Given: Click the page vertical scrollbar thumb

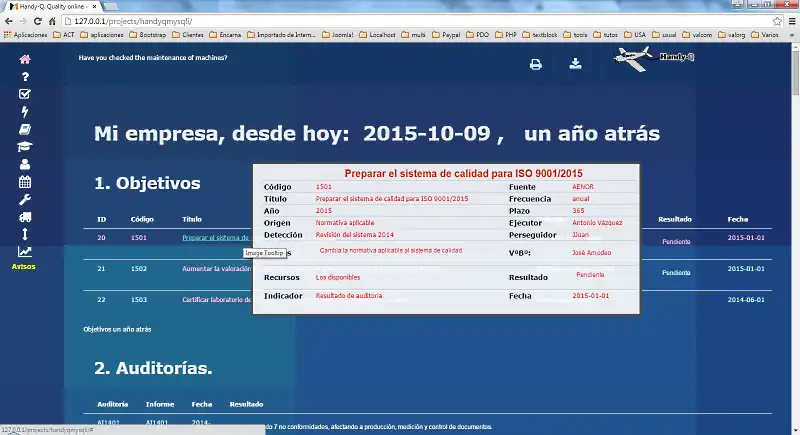Looking at the screenshot, I should 795,71.
